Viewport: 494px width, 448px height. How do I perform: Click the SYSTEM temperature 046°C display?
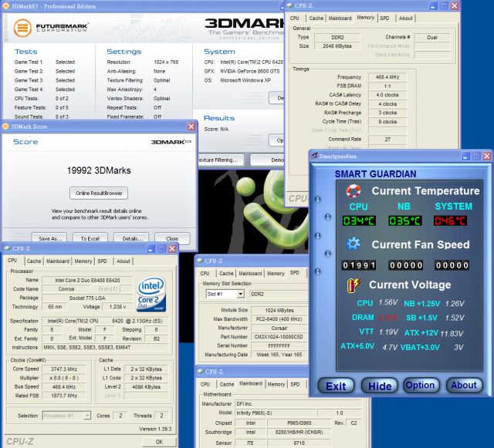point(451,221)
